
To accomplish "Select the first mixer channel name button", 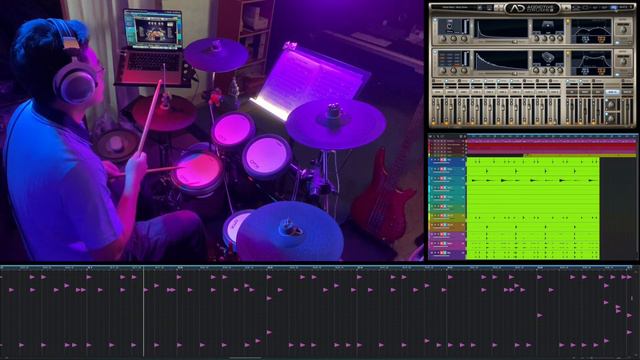I will click(x=438, y=92).
